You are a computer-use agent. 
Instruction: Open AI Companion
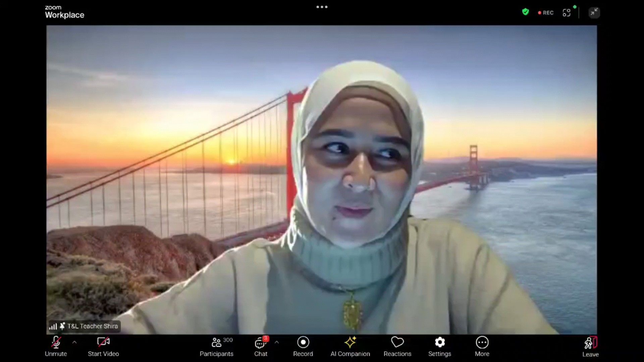(350, 347)
